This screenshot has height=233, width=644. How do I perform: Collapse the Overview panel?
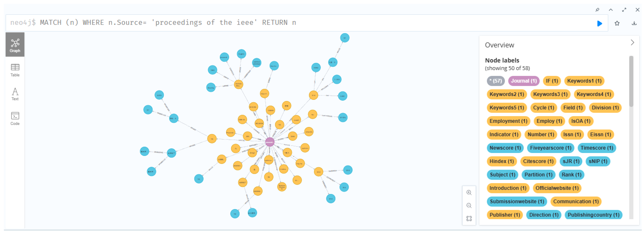[x=632, y=43]
